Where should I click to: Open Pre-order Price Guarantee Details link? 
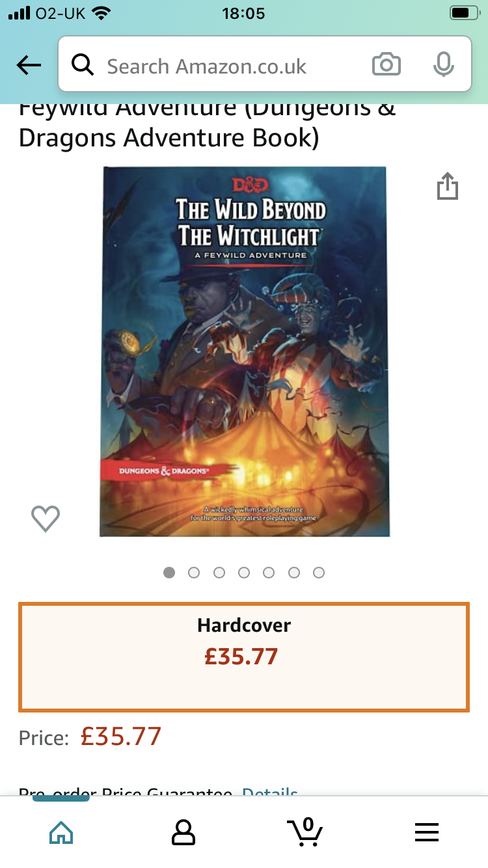point(270,791)
